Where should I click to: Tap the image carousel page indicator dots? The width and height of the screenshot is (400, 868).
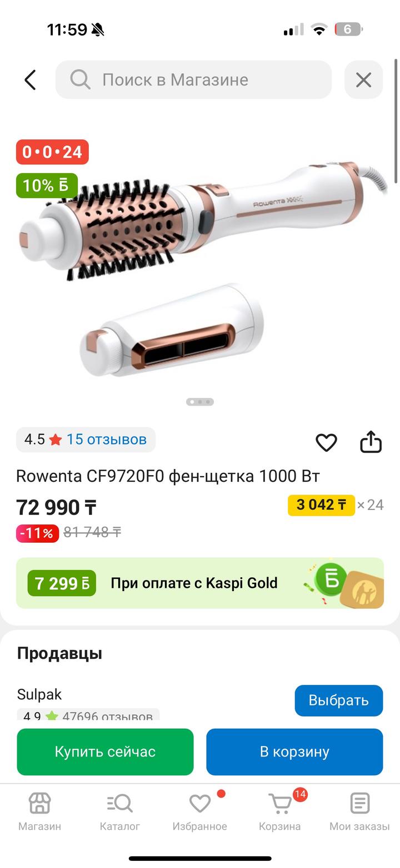[x=200, y=402]
